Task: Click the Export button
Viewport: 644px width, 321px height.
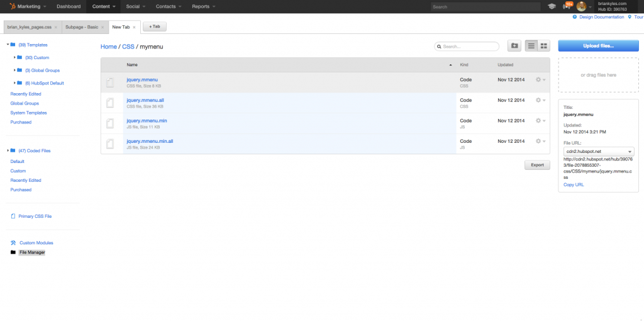Action: click(537, 165)
